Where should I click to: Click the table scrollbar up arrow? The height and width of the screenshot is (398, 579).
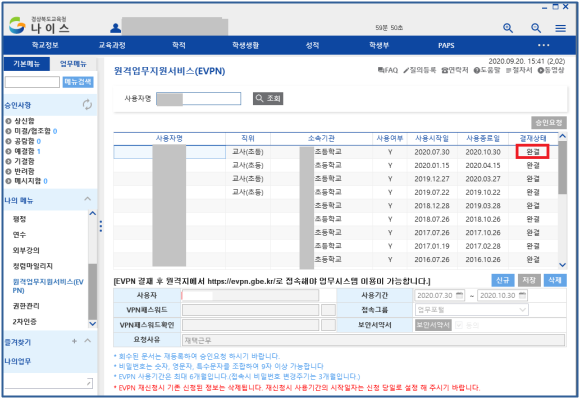point(562,136)
